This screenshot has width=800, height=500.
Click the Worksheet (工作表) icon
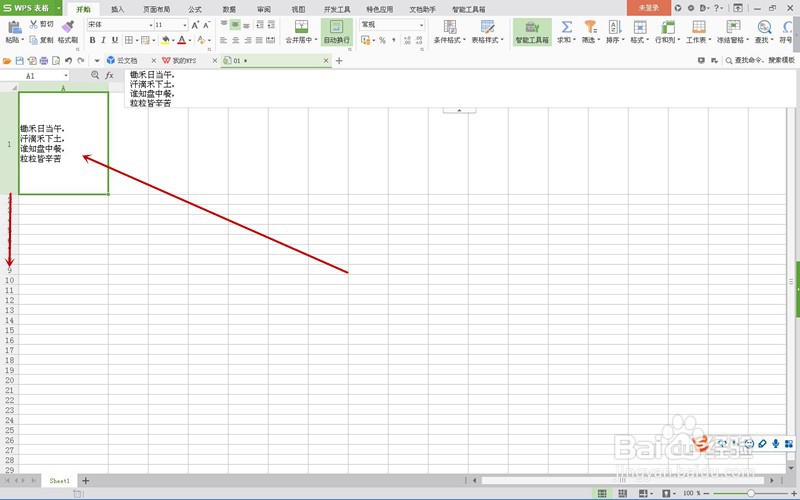click(698, 27)
